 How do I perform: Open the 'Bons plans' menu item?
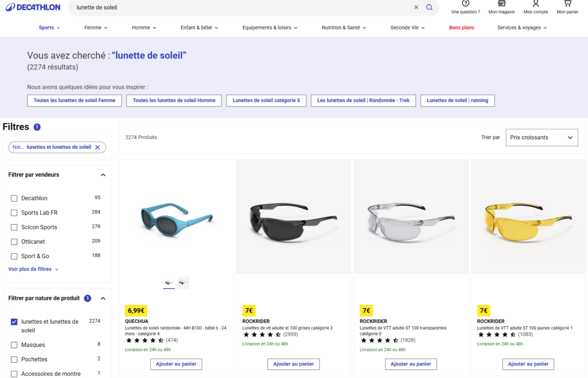point(461,27)
